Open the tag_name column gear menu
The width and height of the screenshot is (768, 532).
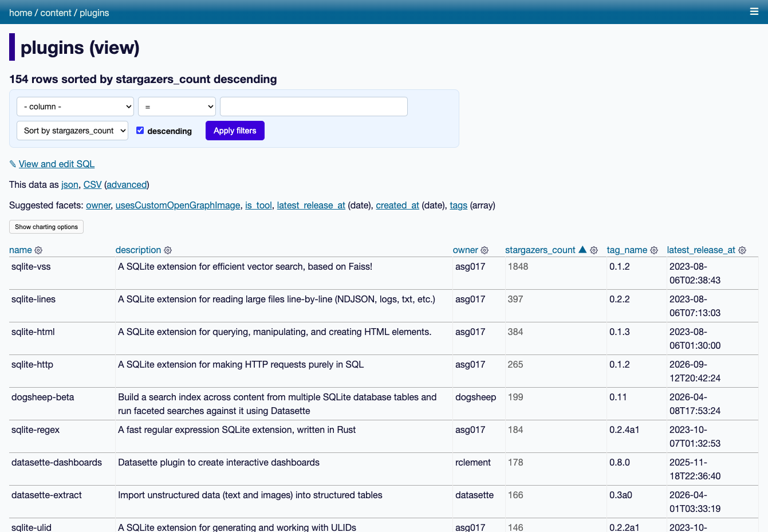click(x=654, y=250)
